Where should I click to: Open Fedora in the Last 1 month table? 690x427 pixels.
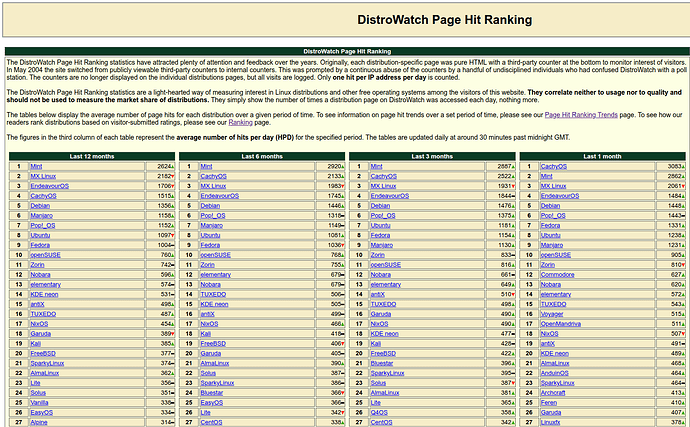coord(551,225)
